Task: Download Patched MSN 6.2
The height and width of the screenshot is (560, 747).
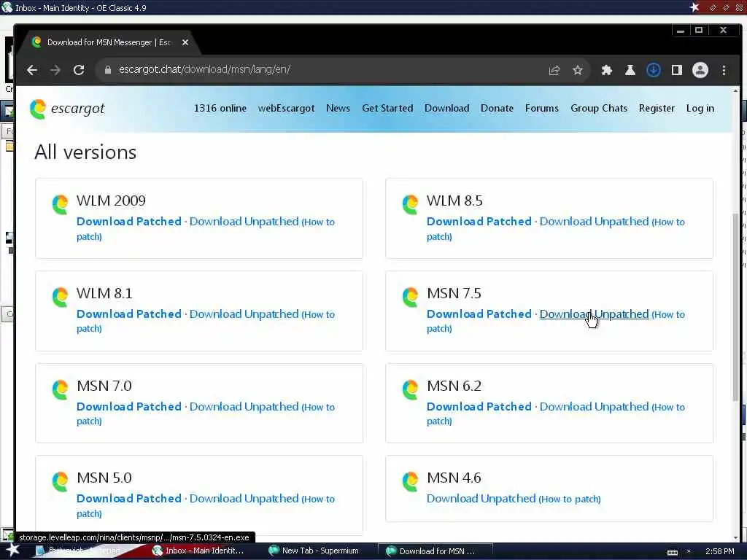Action: point(479,407)
